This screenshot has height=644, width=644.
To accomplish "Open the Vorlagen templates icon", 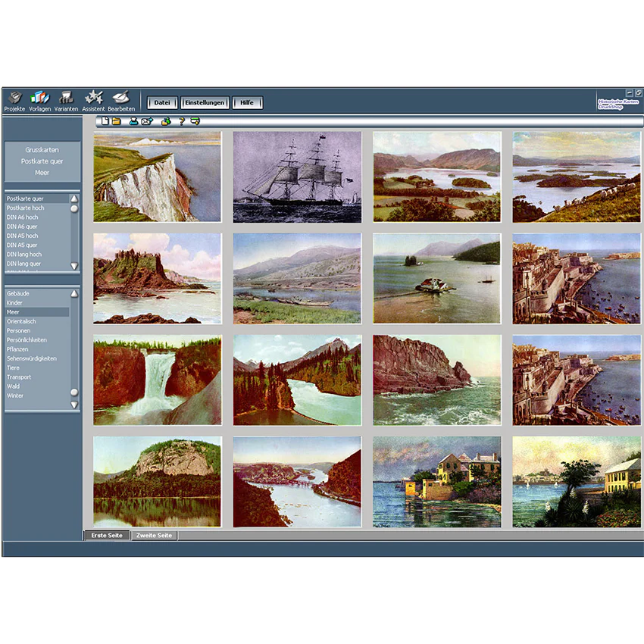I will (x=40, y=101).
